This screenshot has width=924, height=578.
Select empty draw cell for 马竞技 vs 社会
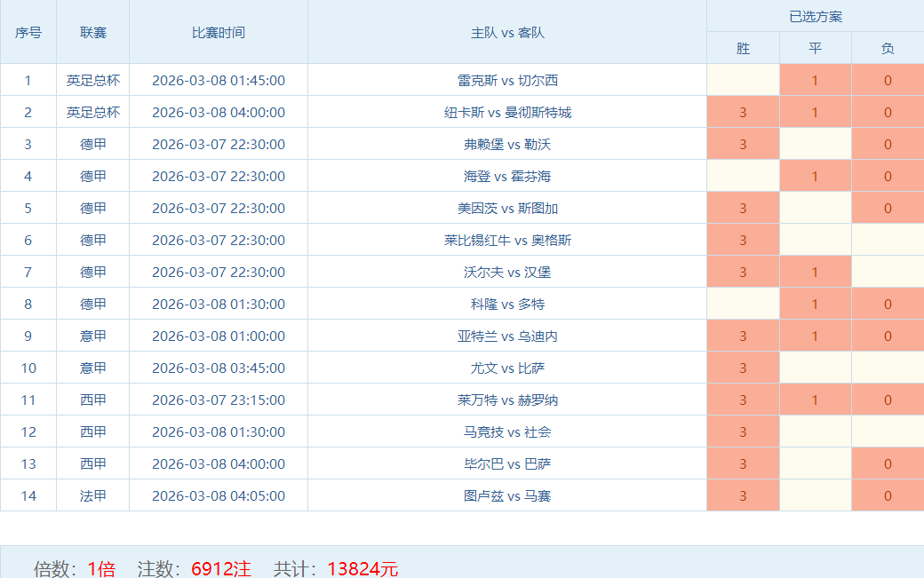pyautogui.click(x=815, y=432)
